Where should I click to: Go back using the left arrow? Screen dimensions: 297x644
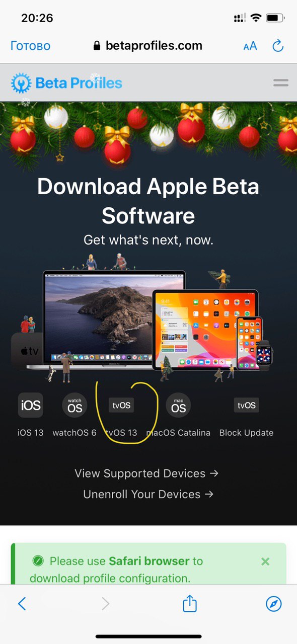22,604
